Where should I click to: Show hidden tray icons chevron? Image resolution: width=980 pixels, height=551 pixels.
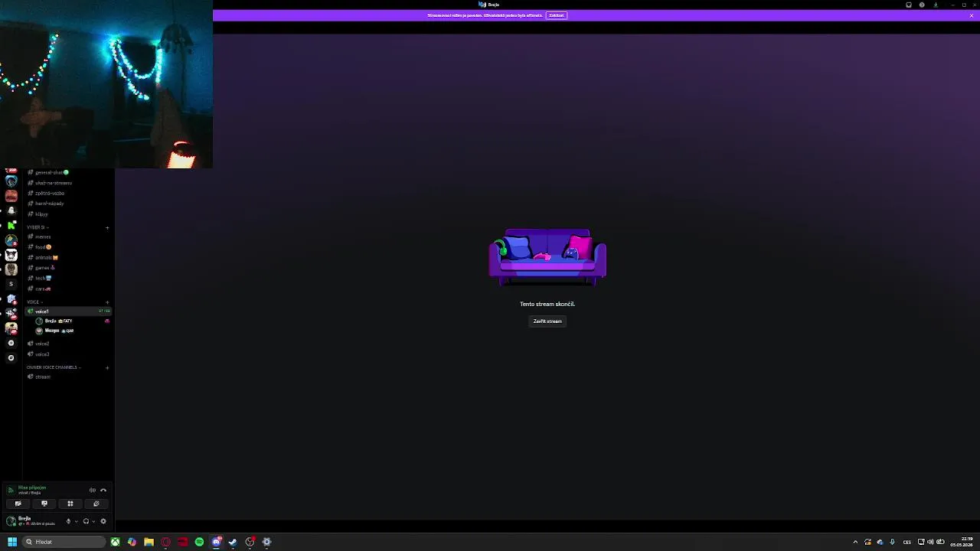point(855,542)
